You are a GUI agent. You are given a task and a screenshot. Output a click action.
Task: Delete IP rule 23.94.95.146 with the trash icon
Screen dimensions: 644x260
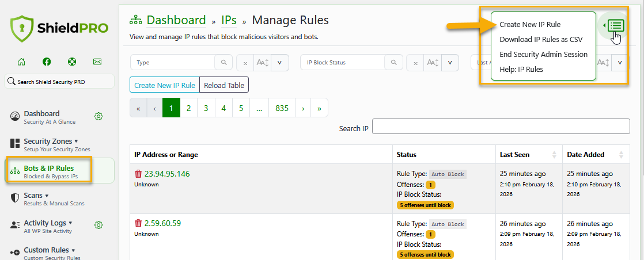138,174
